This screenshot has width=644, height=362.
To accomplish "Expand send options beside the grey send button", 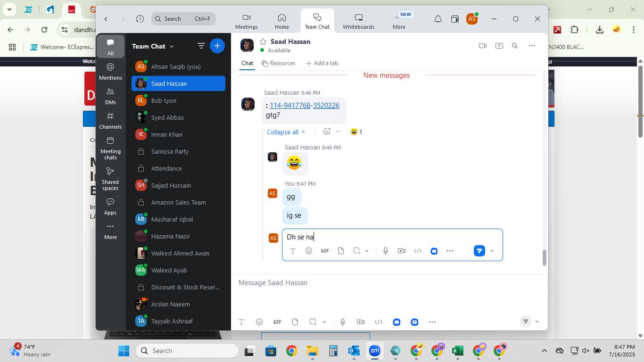I will (537, 321).
